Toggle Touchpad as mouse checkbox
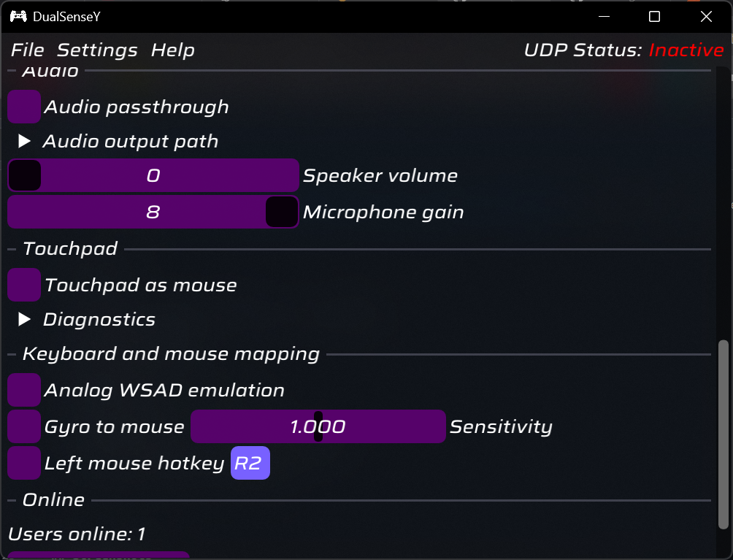The height and width of the screenshot is (560, 733). tap(24, 285)
